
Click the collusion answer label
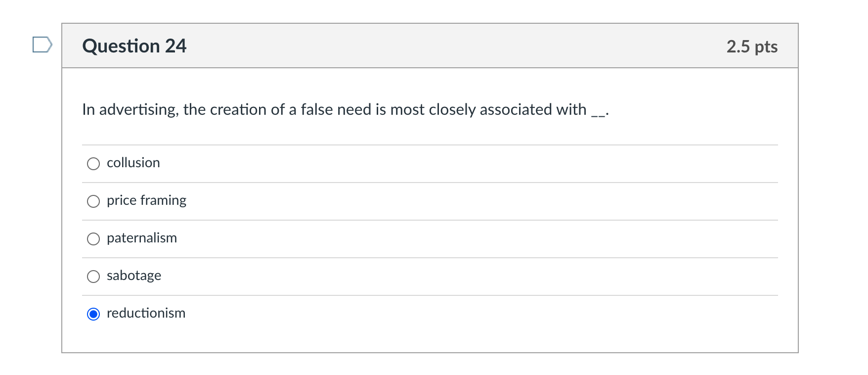click(133, 163)
